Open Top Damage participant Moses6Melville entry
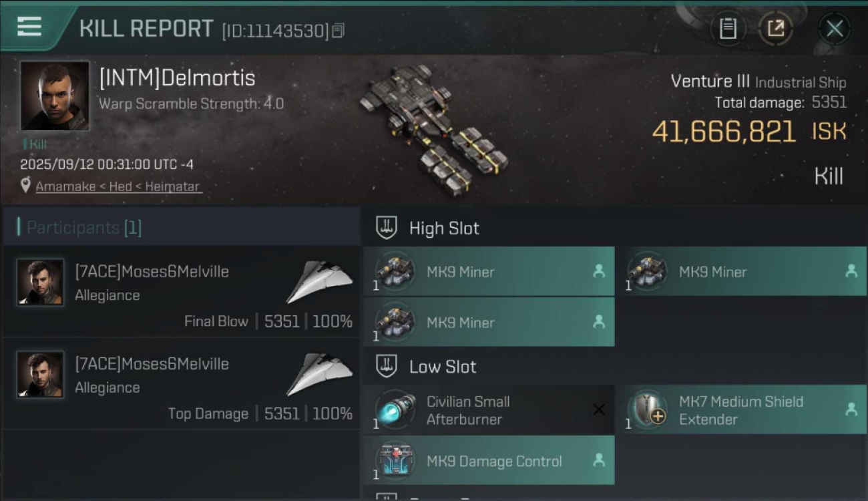 pyautogui.click(x=182, y=384)
